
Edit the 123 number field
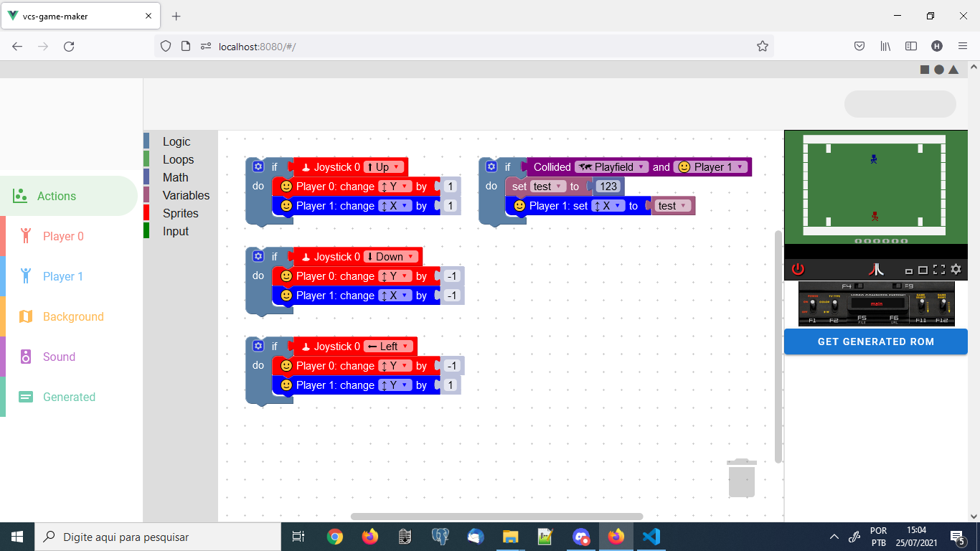point(608,187)
